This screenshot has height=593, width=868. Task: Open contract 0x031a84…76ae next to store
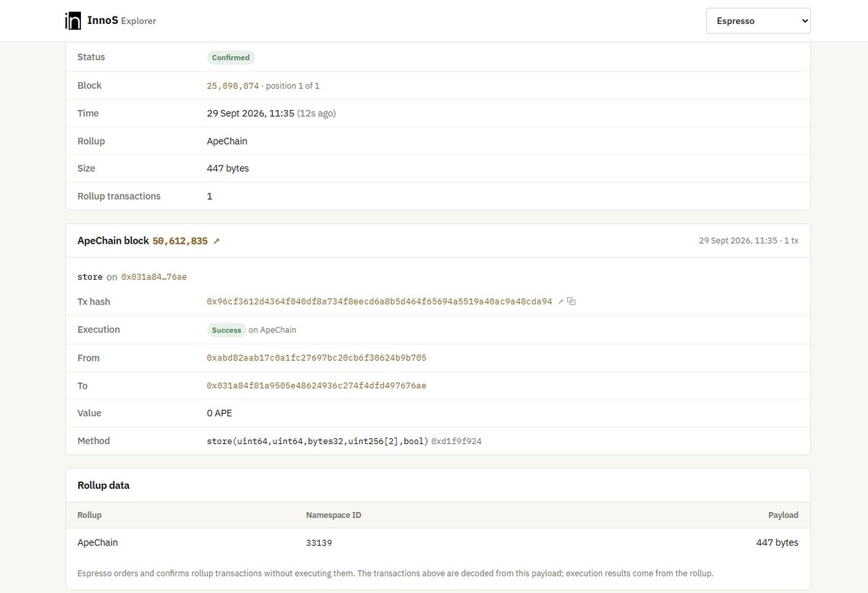[154, 277]
